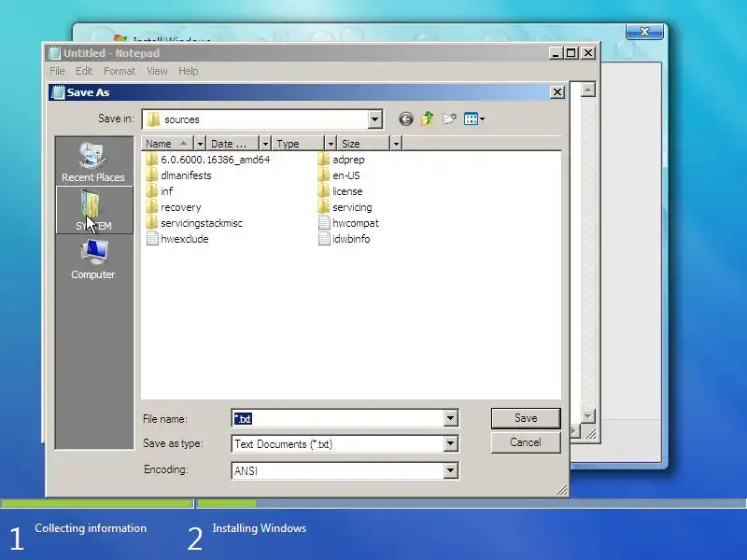Viewport: 747px width, 560px height.
Task: Select the dlmanifests folder
Action: point(178,175)
